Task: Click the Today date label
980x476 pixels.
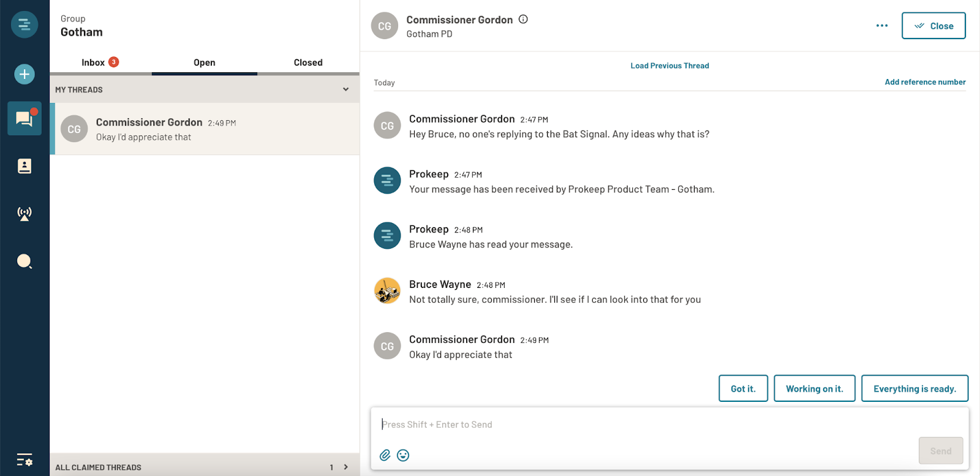Action: coord(385,83)
